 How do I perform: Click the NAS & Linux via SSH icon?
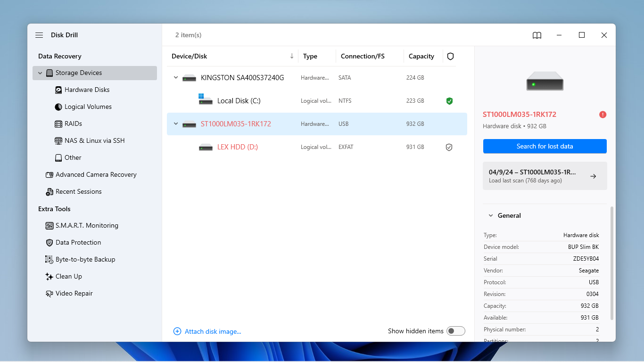[x=58, y=141]
